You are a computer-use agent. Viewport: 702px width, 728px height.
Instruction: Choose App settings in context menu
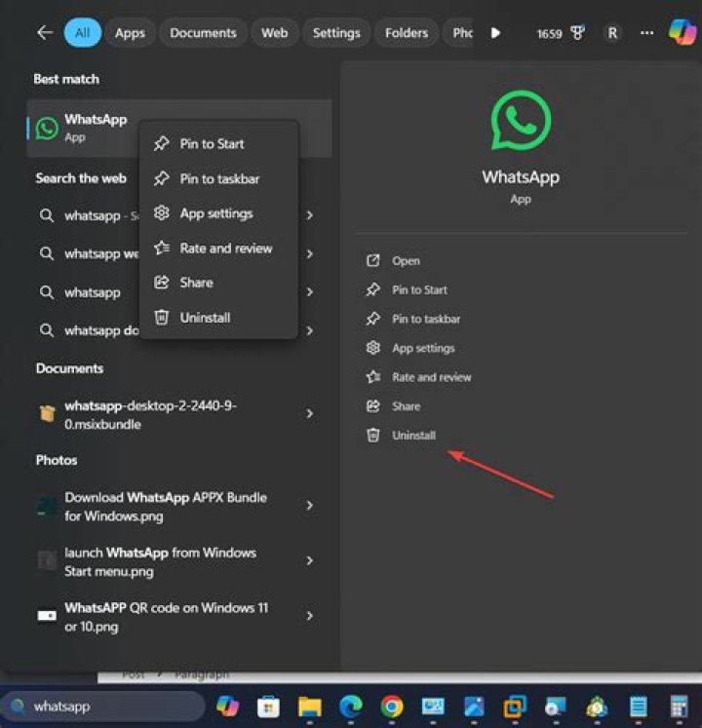click(218, 213)
